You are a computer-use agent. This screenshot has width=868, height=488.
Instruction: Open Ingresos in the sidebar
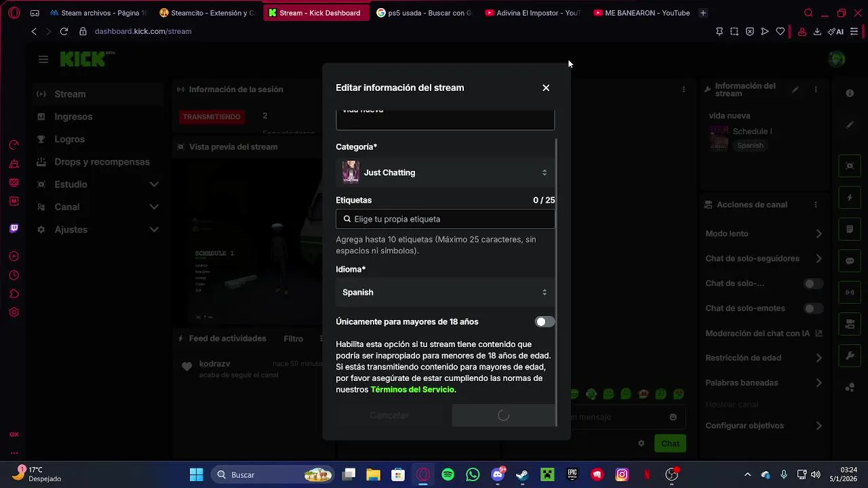click(x=98, y=117)
